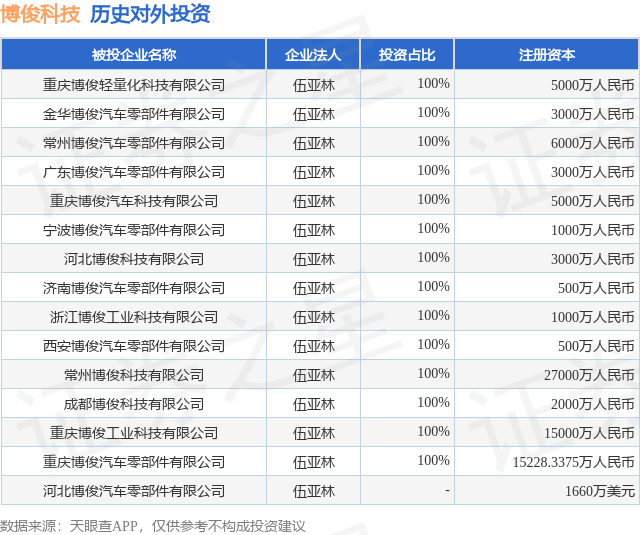Click the 15228.3375万人民币 registered capital value
Screen dimensions: 640x535
(x=574, y=462)
